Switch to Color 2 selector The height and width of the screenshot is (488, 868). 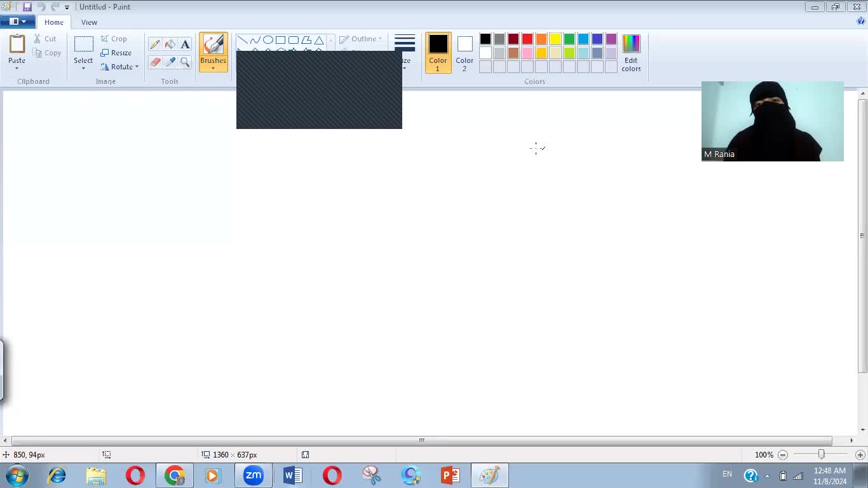pos(465,52)
